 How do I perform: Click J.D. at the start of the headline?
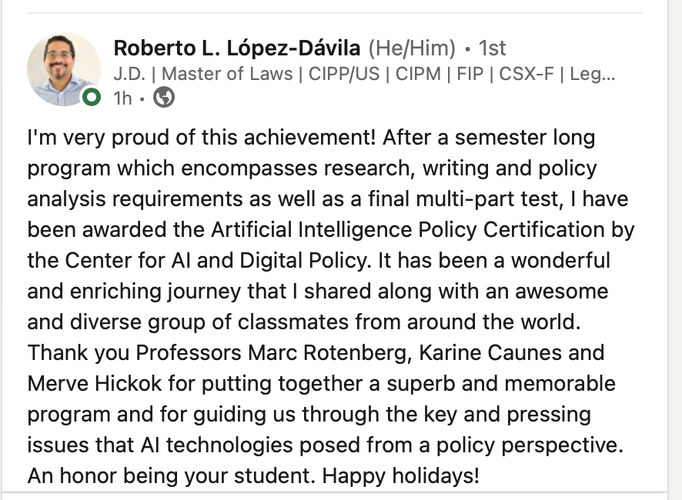point(129,74)
